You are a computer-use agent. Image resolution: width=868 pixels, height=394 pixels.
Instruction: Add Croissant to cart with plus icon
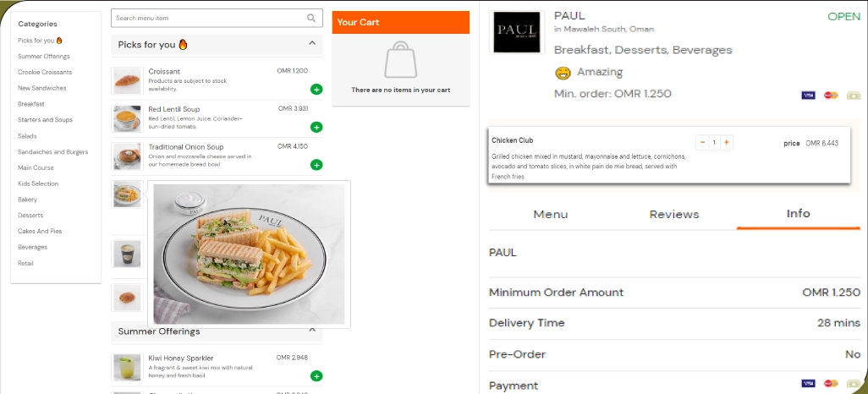tap(316, 89)
